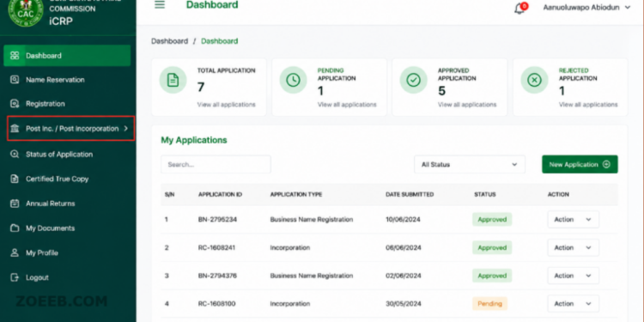Expand the Post Inc. submenu chevron
Image resolution: width=644 pixels, height=322 pixels.
[x=126, y=129]
